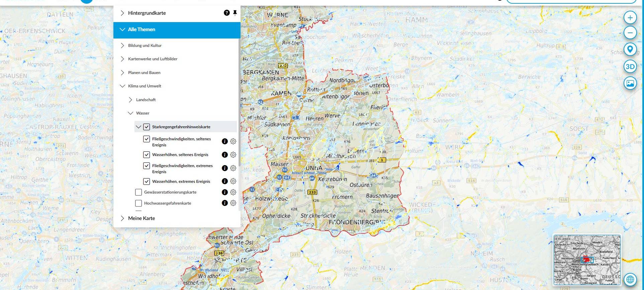Open settings for Gewässerstationierungskarte
The image size is (644, 290).
point(233,192)
